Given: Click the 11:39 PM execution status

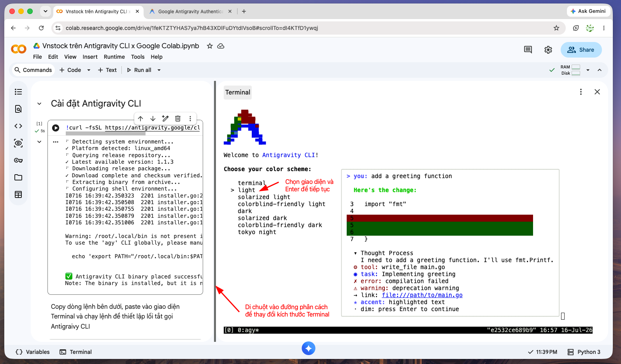Looking at the screenshot, I should click(542, 352).
